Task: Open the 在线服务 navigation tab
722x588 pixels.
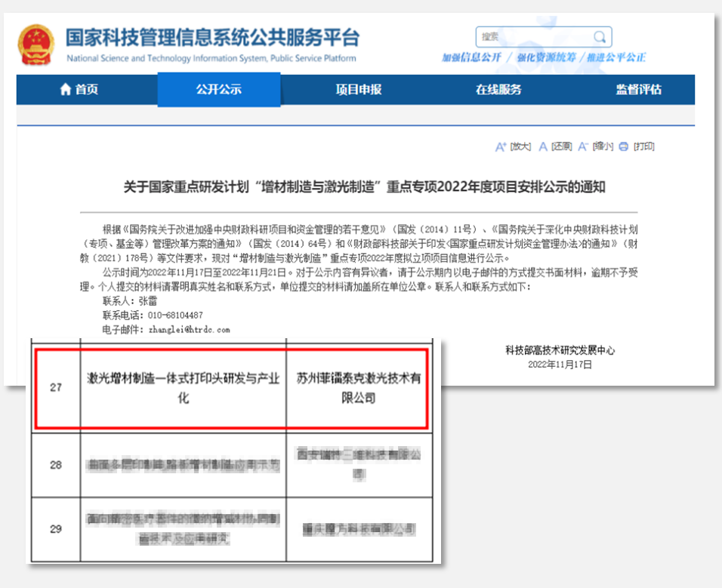Action: 498,90
